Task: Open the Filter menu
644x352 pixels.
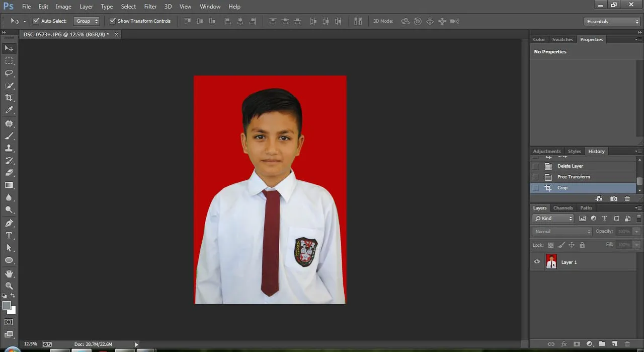Action: tap(150, 7)
